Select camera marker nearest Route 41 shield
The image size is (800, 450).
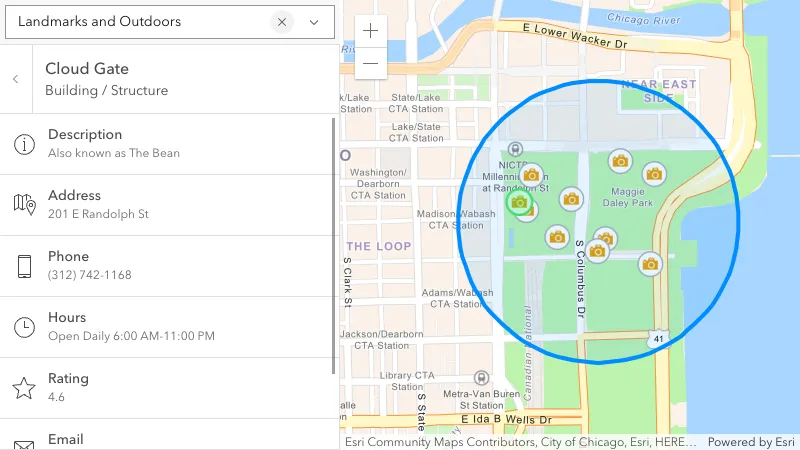651,264
